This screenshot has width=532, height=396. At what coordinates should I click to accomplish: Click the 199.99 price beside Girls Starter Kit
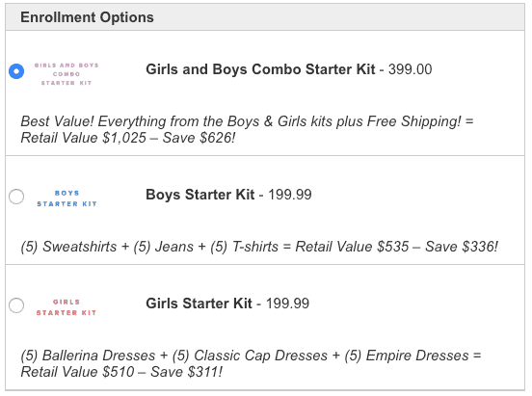click(x=287, y=304)
